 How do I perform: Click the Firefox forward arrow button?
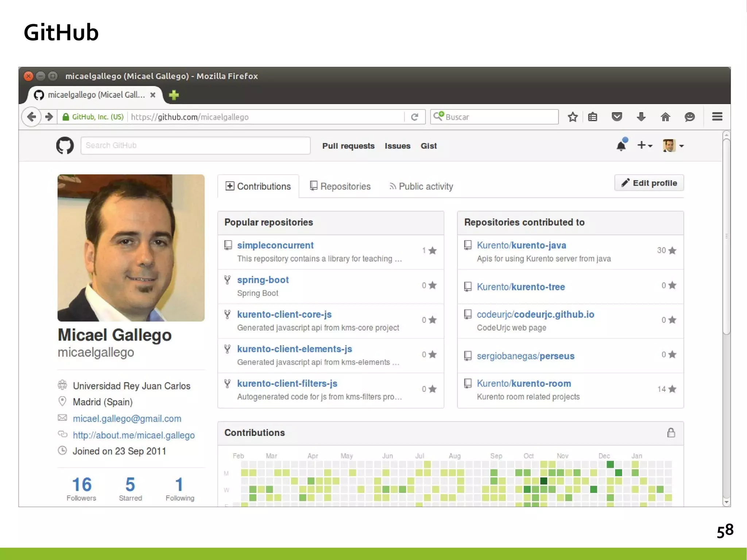tap(49, 117)
